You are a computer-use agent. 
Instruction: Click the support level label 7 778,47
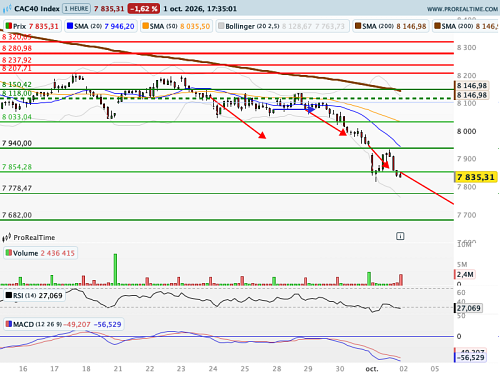point(17,188)
